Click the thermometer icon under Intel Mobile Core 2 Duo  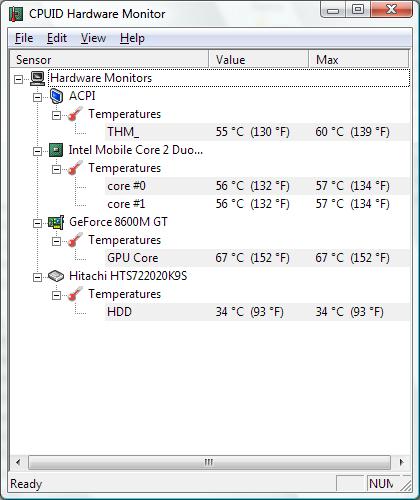click(75, 168)
